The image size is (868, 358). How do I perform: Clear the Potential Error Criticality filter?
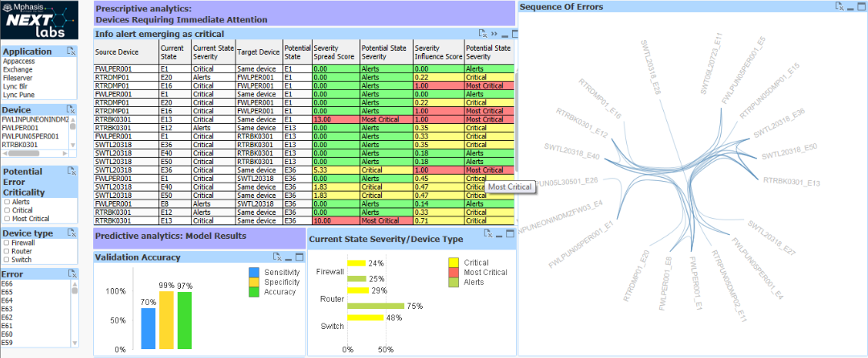71,171
